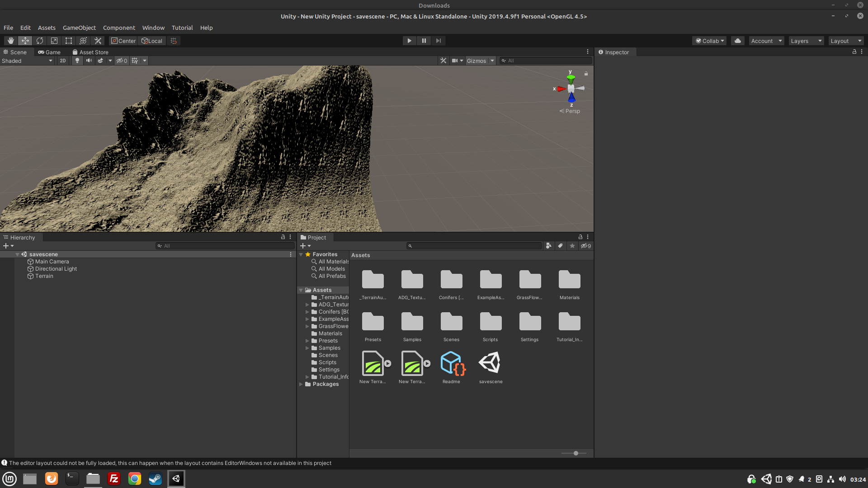This screenshot has width=868, height=488.
Task: Click the Step frame button
Action: pyautogui.click(x=438, y=41)
